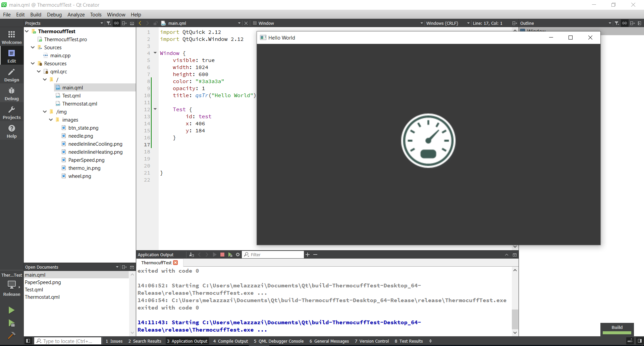Viewport: 644px width, 346px height.
Task: Clear the Application Output pane
Action: 192,255
